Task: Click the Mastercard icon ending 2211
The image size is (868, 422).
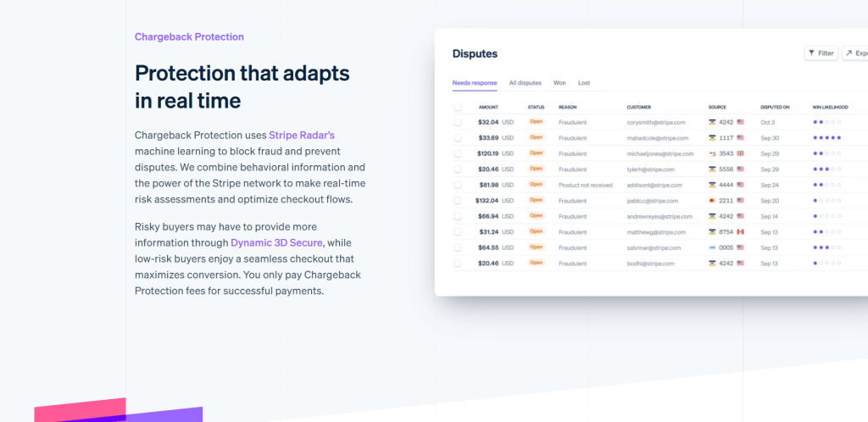Action: pos(712,200)
